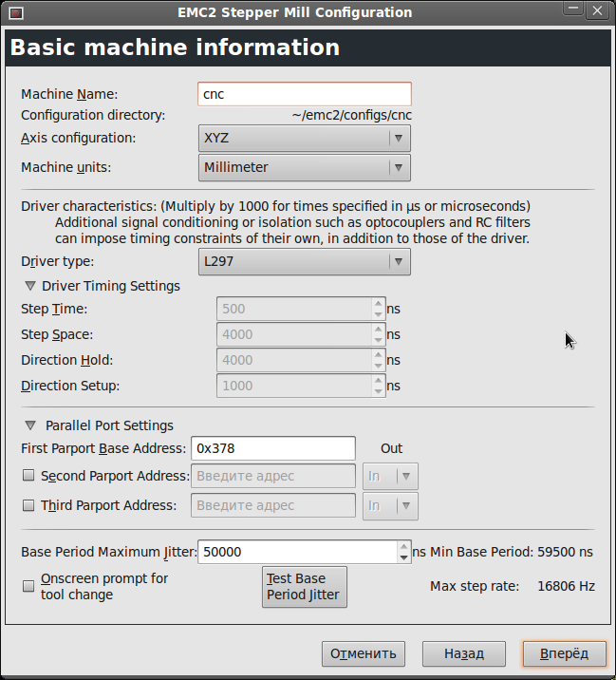Screen dimensions: 616x680
Task: Click the Machine Name input field
Action: coord(305,94)
